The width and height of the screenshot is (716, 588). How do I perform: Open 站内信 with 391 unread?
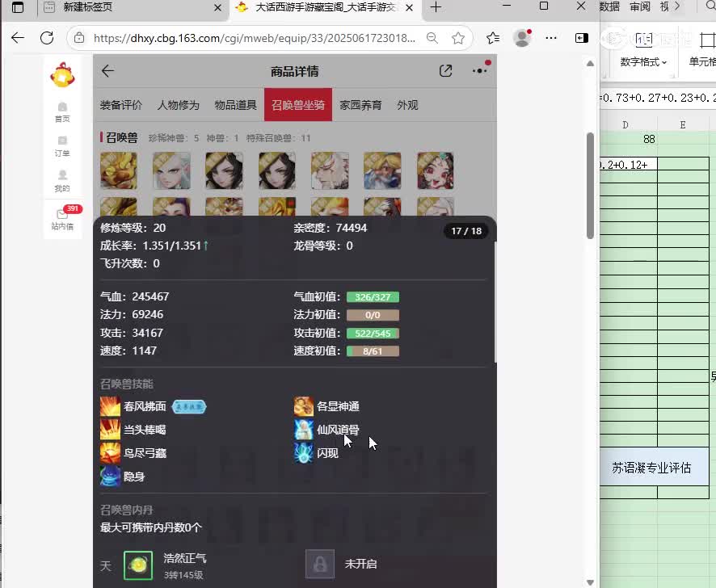pyautogui.click(x=62, y=218)
